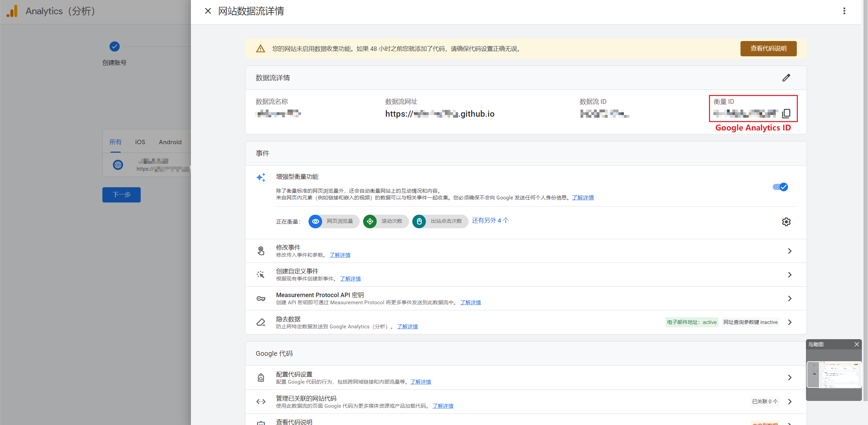
Task: Click the page views chip
Action: [334, 221]
